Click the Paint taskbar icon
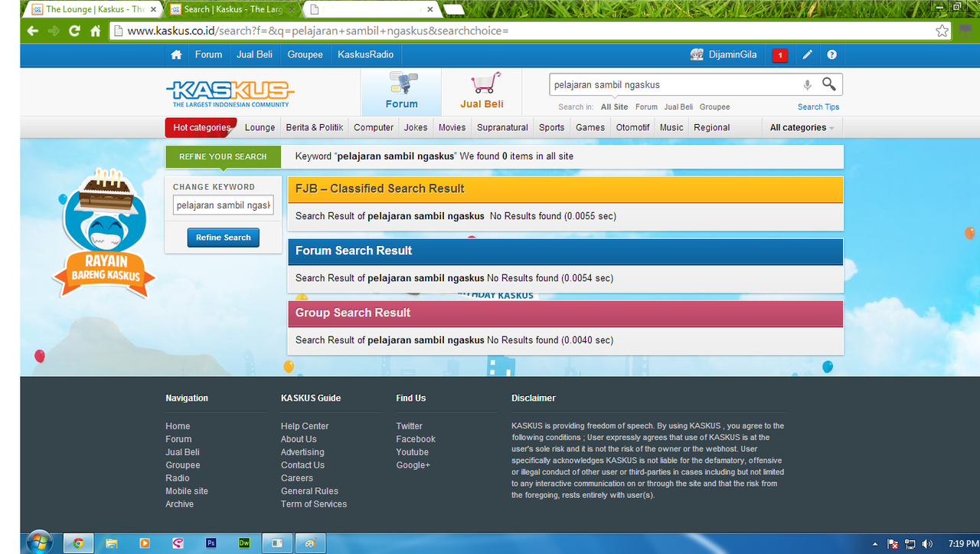Image resolution: width=980 pixels, height=554 pixels. (x=311, y=543)
